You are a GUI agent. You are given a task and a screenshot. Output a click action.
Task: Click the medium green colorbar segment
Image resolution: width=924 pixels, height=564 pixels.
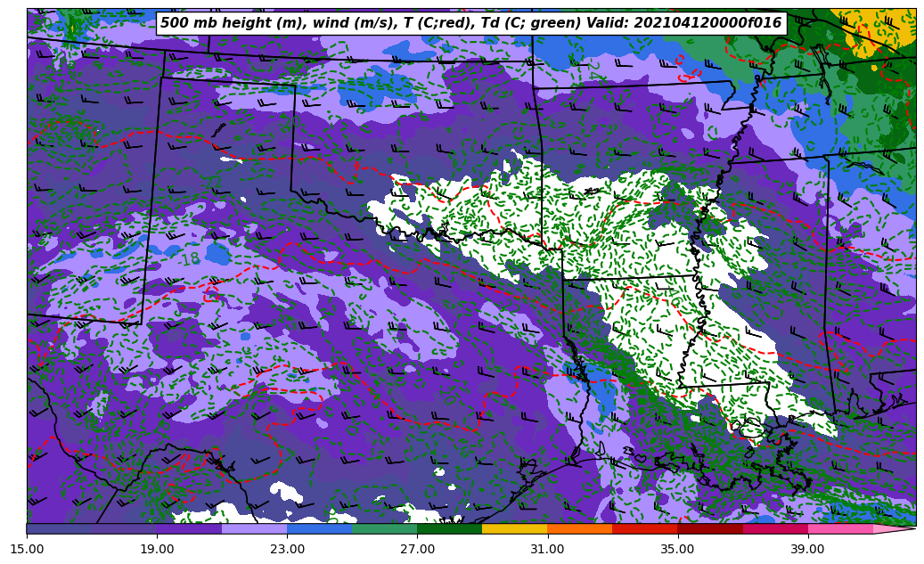(384, 529)
